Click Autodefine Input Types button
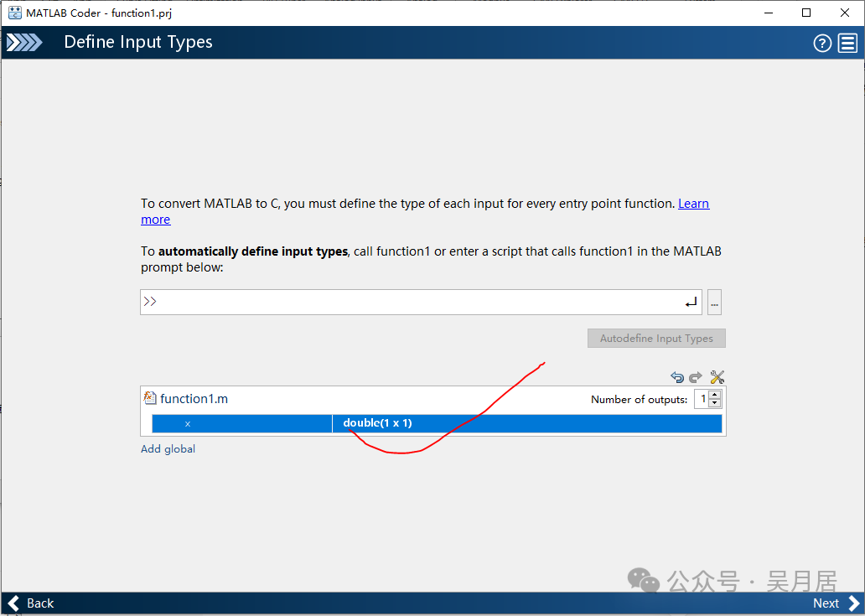865x616 pixels. [x=656, y=338]
